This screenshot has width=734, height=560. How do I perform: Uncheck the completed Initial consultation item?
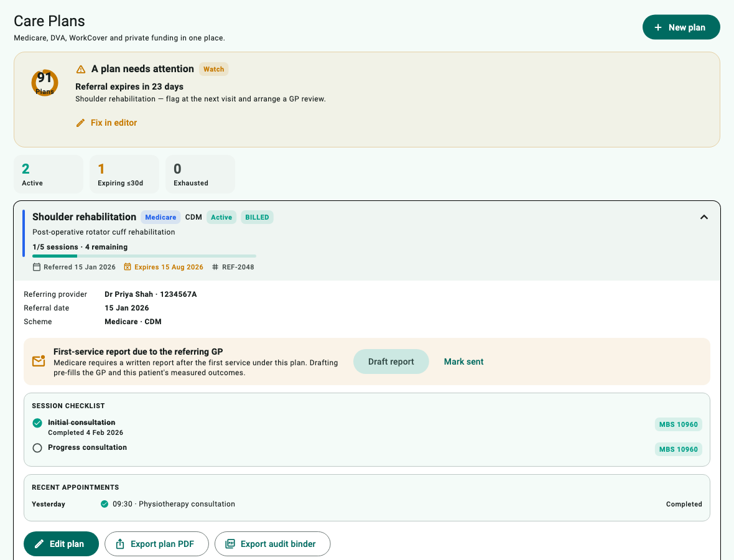[x=37, y=423]
